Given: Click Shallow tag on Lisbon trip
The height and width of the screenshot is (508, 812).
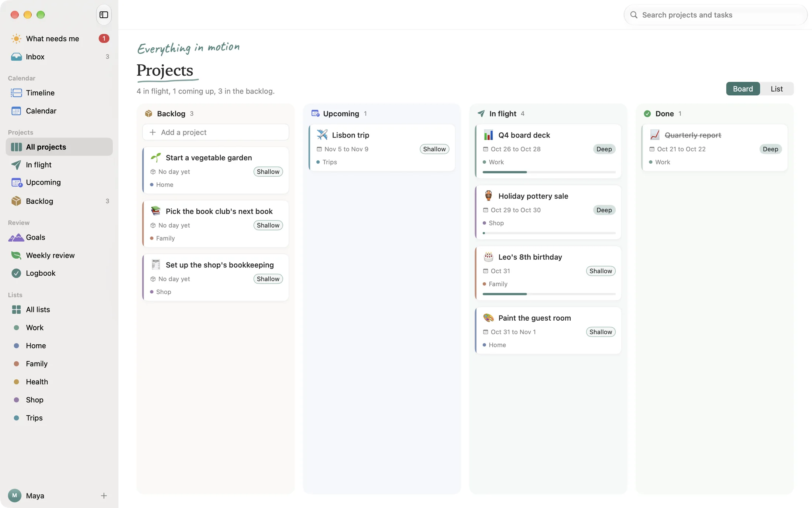Looking at the screenshot, I should tap(434, 149).
